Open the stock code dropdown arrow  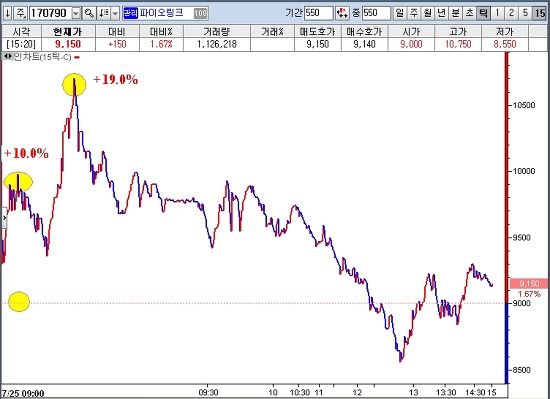coord(76,13)
